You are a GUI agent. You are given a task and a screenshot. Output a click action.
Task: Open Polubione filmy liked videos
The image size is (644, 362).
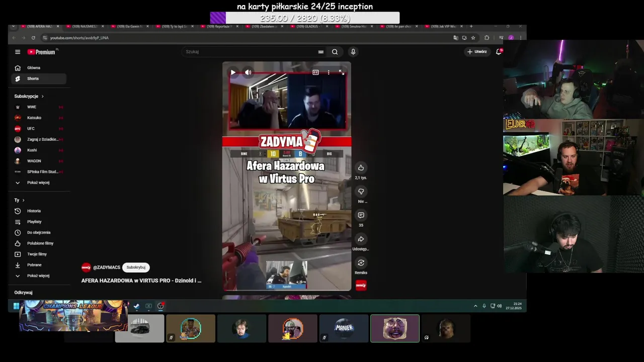tap(39, 243)
